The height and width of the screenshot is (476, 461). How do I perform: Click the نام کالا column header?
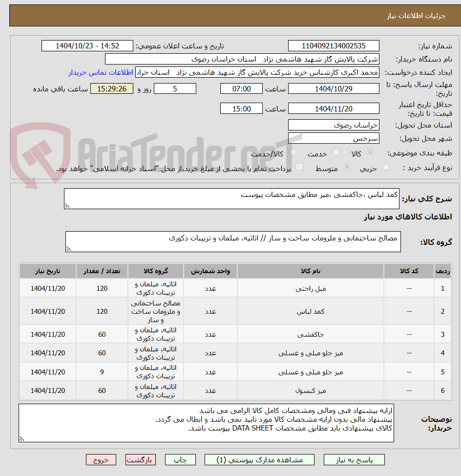click(x=311, y=271)
